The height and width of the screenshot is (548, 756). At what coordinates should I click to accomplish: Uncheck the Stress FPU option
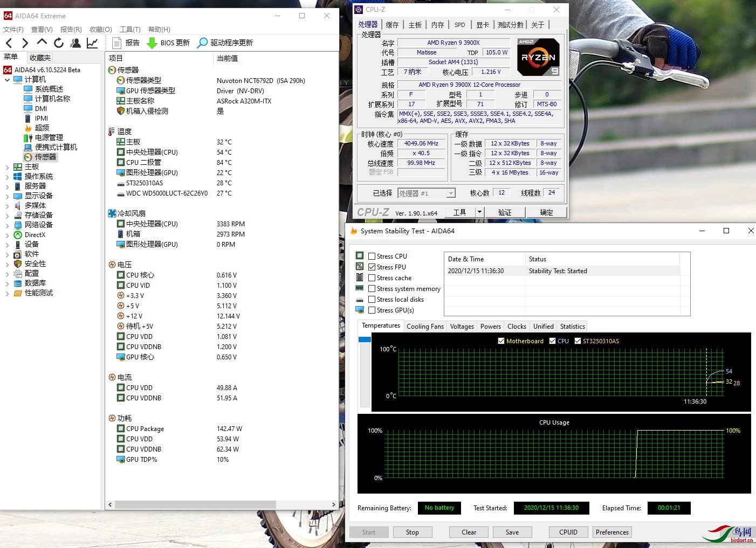click(x=372, y=267)
